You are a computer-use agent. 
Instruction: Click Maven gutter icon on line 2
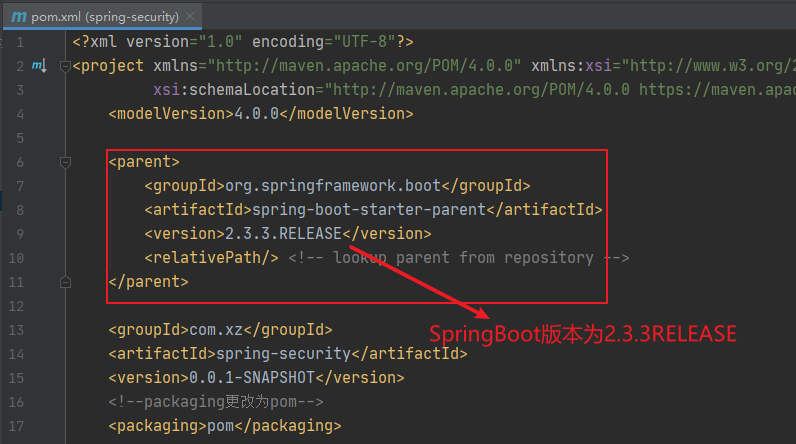coord(39,65)
